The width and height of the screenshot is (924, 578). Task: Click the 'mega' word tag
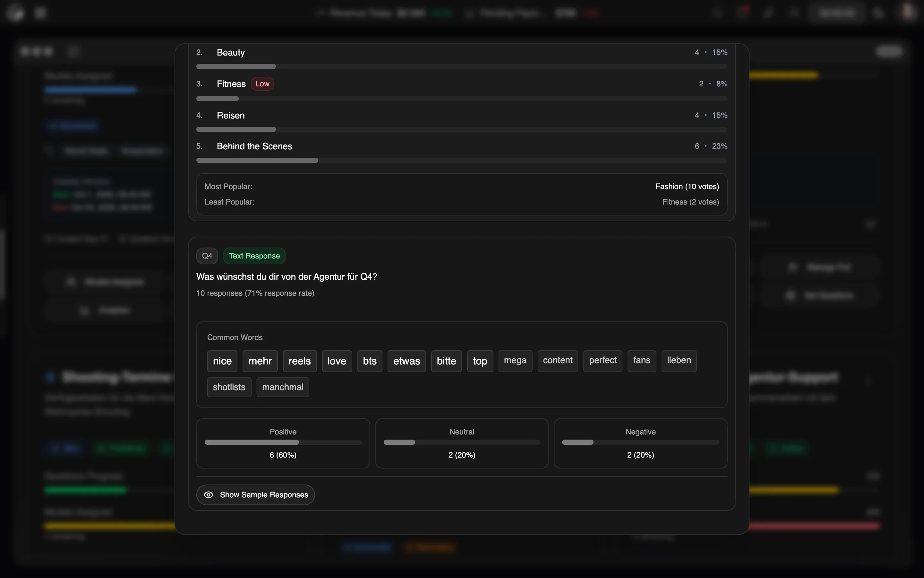coord(515,361)
